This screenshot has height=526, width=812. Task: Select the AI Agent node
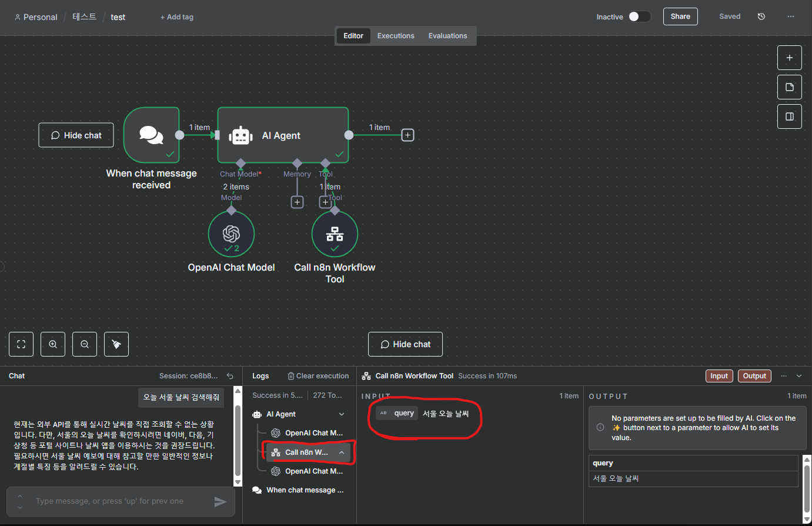[283, 135]
